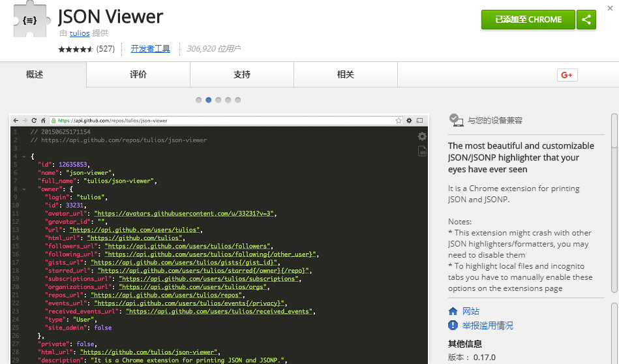Click the 已添加至 CHROME button
619x364 pixels.
[528, 20]
